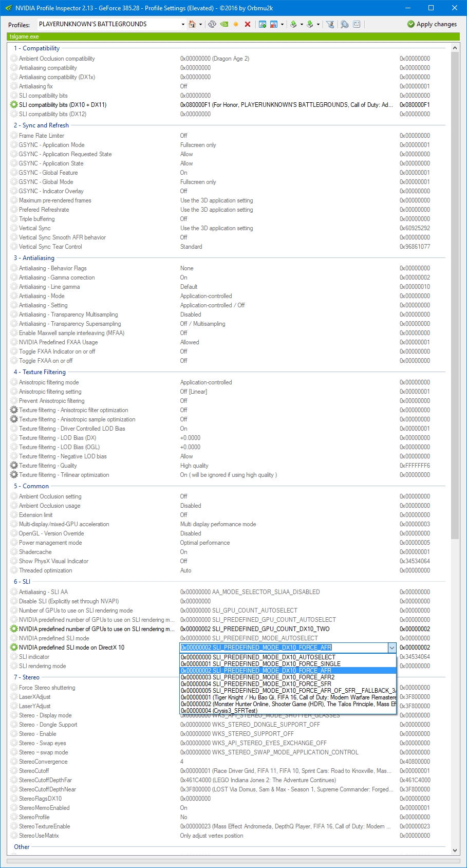Click the '6 - SLI' section header
467x868 pixels.
(22, 582)
